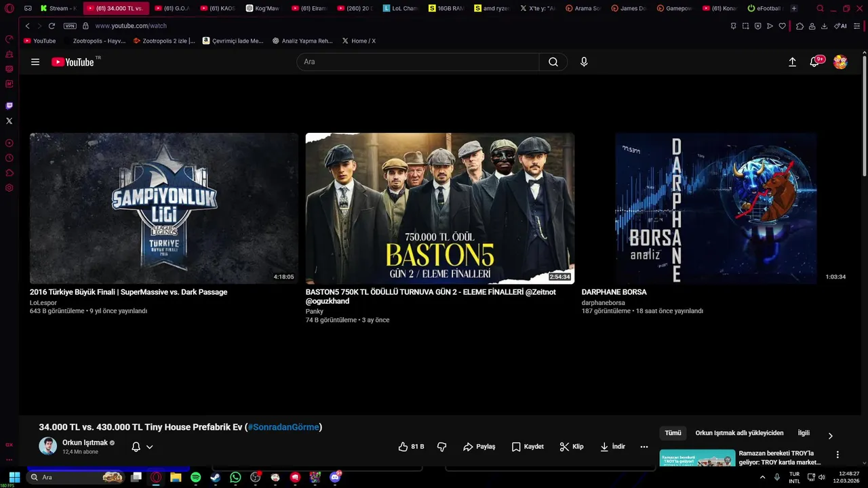The width and height of the screenshot is (868, 488).
Task: Open options for Ramazan bereketi TROY'la video
Action: click(x=837, y=455)
